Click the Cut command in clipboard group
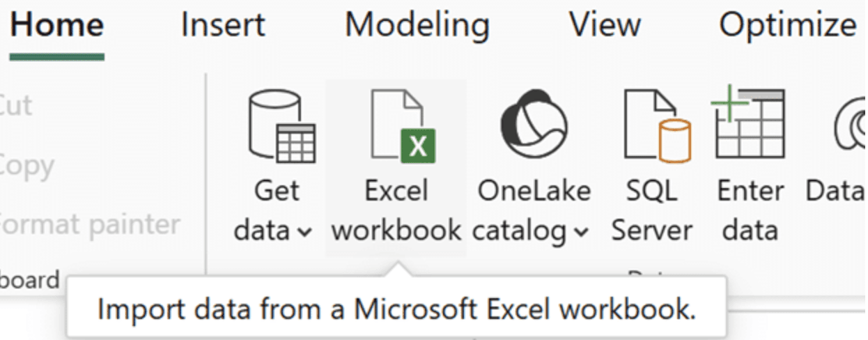The height and width of the screenshot is (340, 868). click(x=15, y=105)
